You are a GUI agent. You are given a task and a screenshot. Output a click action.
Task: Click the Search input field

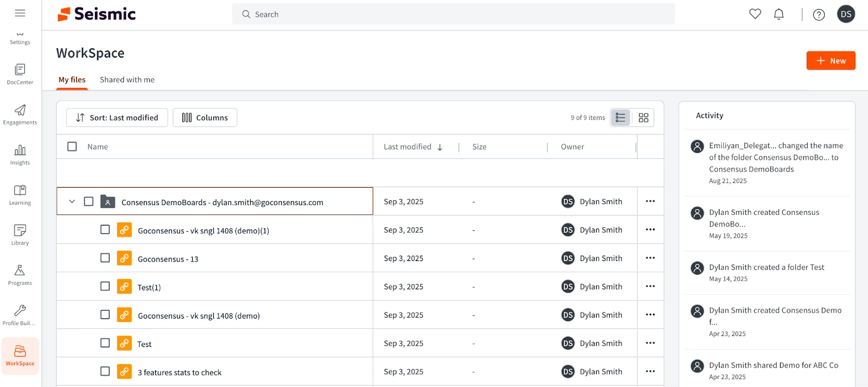(x=454, y=14)
